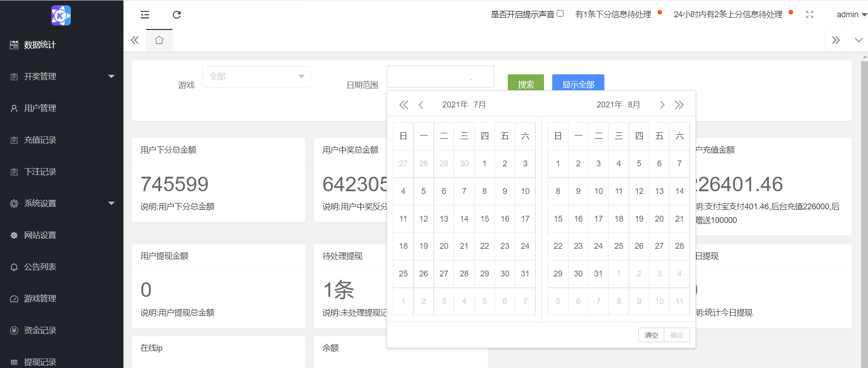Select July 20 in the left calendar
The height and width of the screenshot is (368, 868).
click(444, 246)
